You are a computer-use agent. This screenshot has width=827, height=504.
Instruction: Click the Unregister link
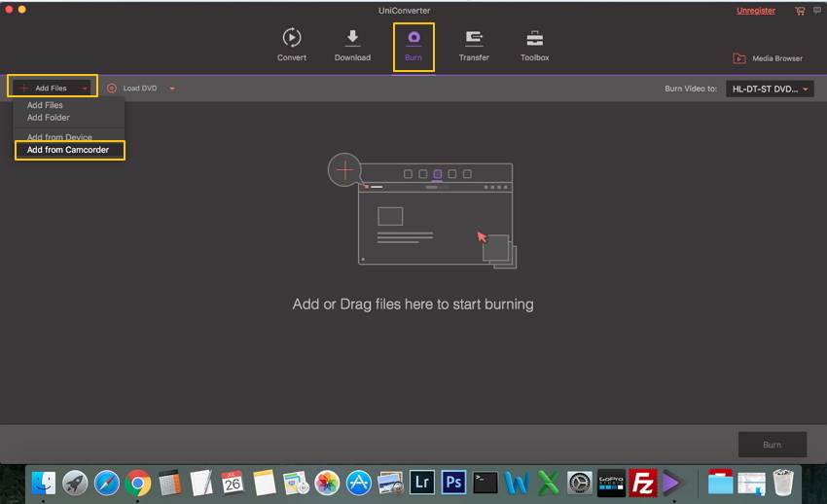pos(756,11)
